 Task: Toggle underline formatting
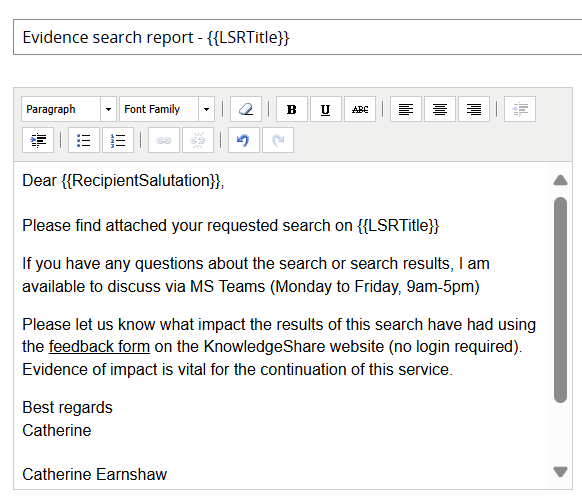pyautogui.click(x=326, y=109)
